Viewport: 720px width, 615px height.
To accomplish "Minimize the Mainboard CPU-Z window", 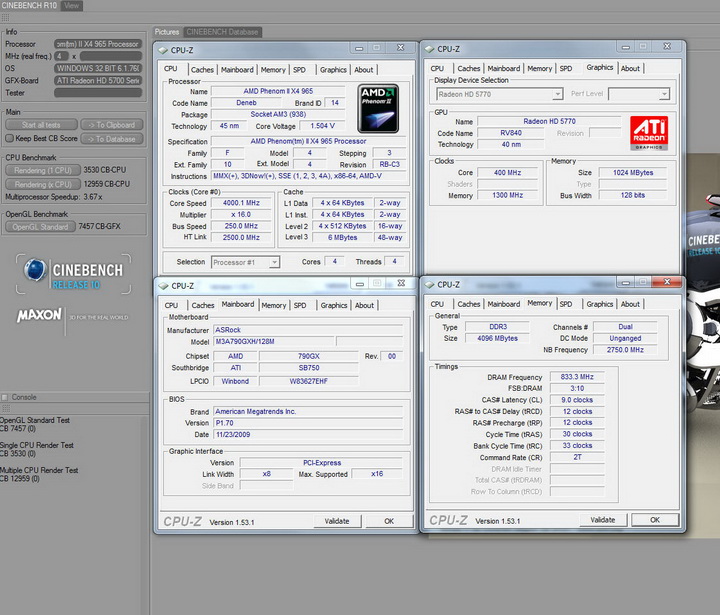I will coord(360,284).
